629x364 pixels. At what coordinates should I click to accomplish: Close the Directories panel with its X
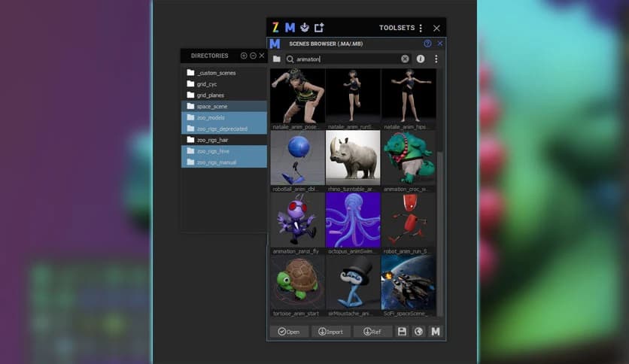(x=262, y=56)
